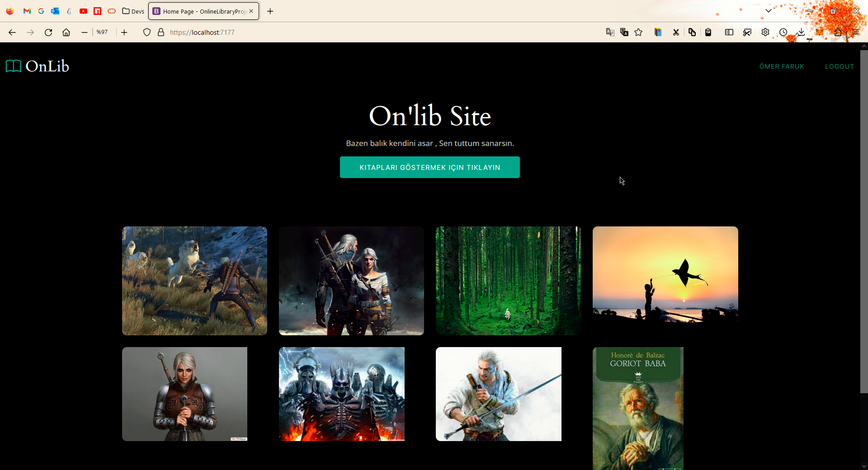This screenshot has height=470, width=868.
Task: Open the Firefox application hamburger menu
Action: tap(856, 32)
